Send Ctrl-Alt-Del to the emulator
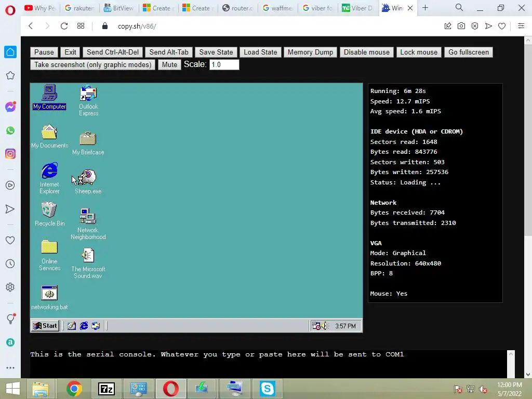Image resolution: width=532 pixels, height=399 pixels. click(x=113, y=52)
